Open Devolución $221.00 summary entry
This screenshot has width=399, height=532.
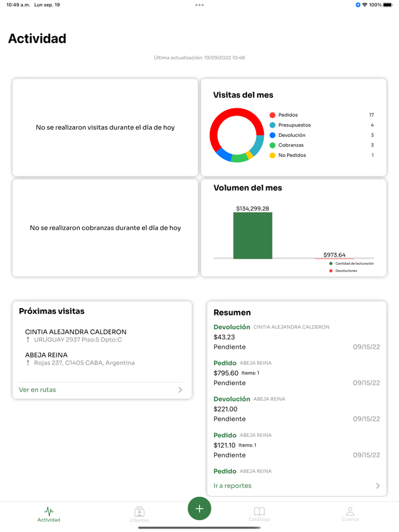point(297,409)
